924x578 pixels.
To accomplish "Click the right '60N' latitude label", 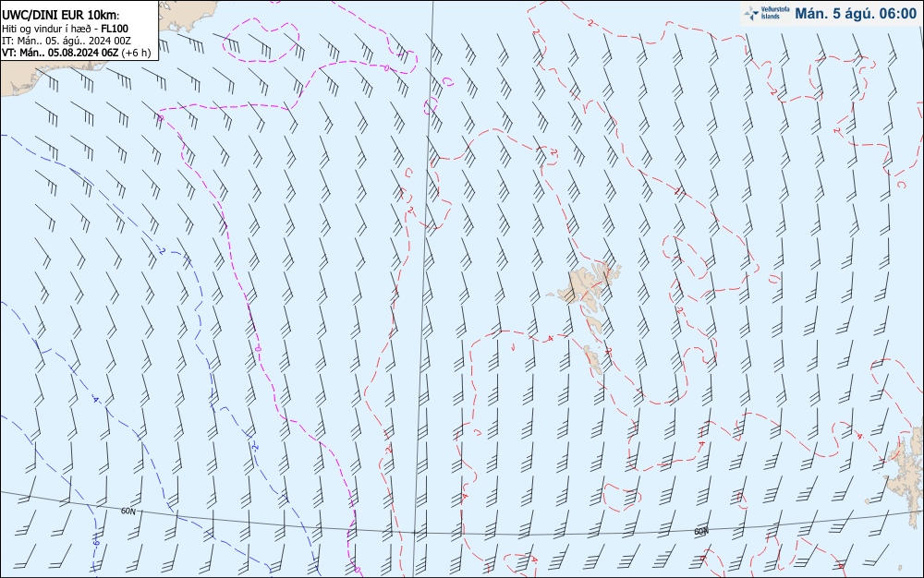I will pyautogui.click(x=701, y=532).
